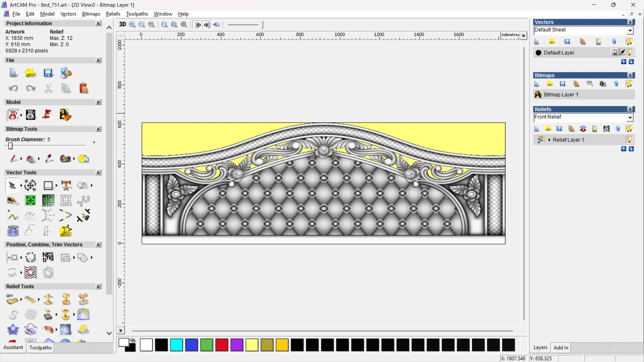Screen dimensions: 644x362
Task: Collapse the Bitmap Tools section
Action: click(98, 129)
